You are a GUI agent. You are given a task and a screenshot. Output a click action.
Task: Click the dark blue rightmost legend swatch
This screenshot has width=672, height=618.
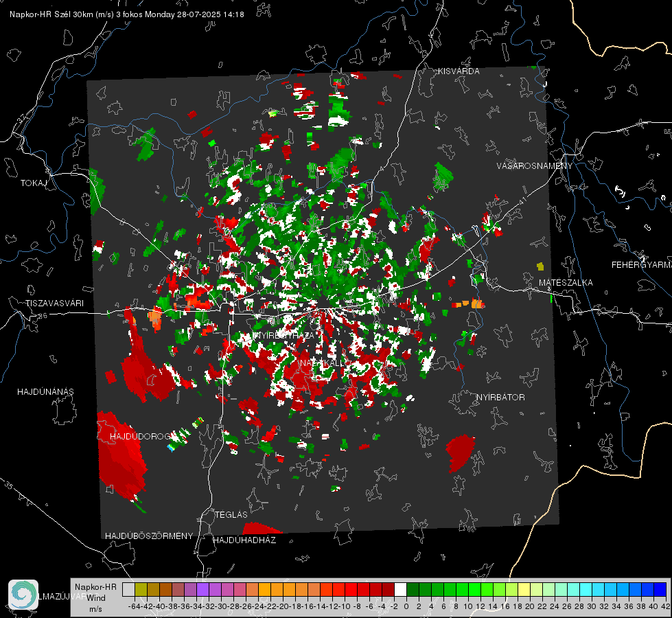tap(660, 589)
